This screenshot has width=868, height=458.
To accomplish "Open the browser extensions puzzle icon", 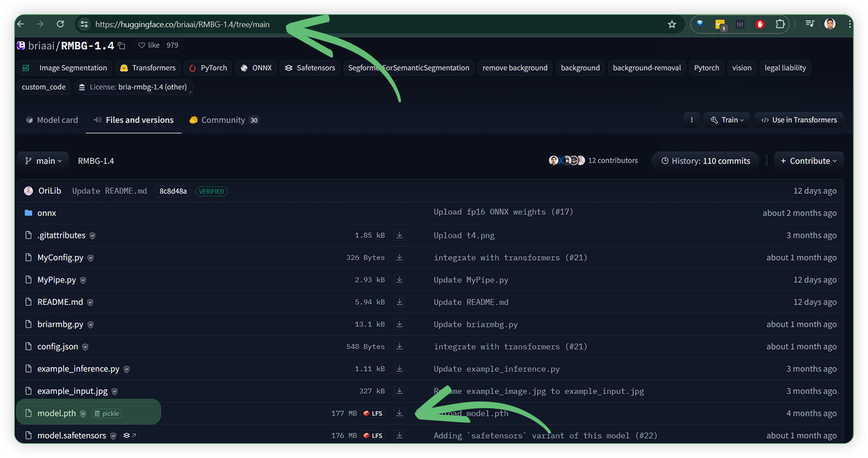I will [780, 24].
